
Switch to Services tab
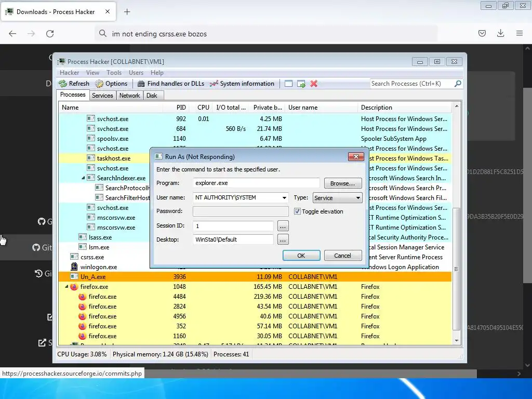click(102, 96)
